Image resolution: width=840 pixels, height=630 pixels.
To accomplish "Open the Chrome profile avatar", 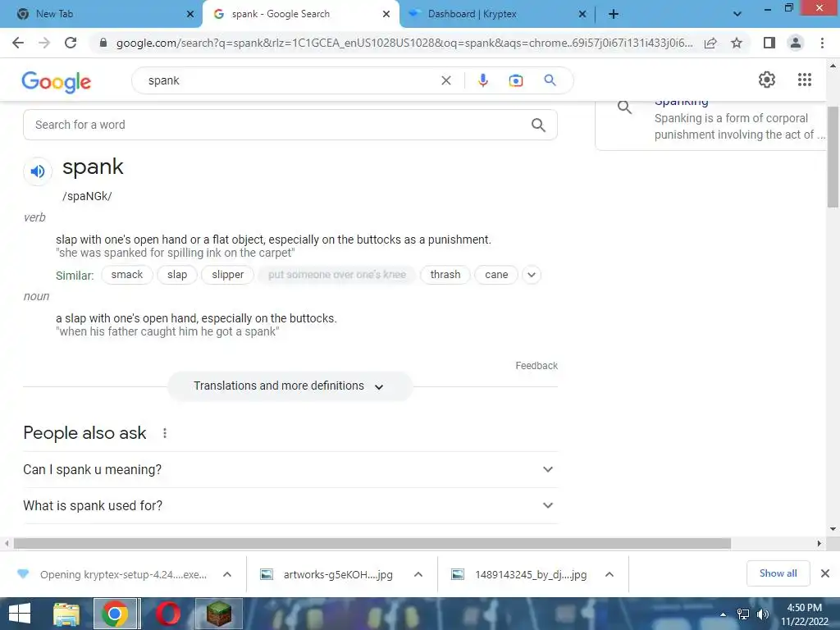I will (x=796, y=43).
